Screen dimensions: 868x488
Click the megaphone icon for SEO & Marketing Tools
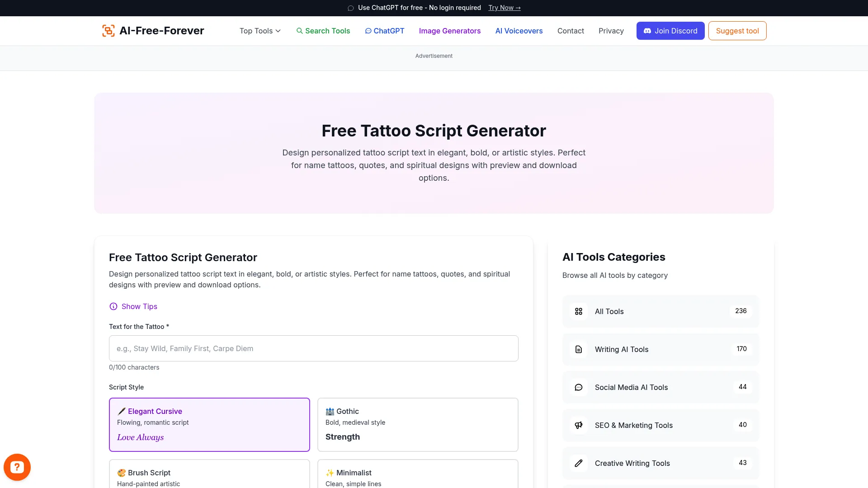click(579, 425)
